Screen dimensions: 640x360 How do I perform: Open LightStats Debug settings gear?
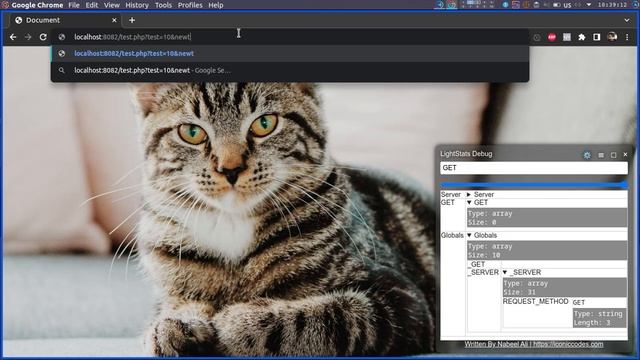(587, 155)
